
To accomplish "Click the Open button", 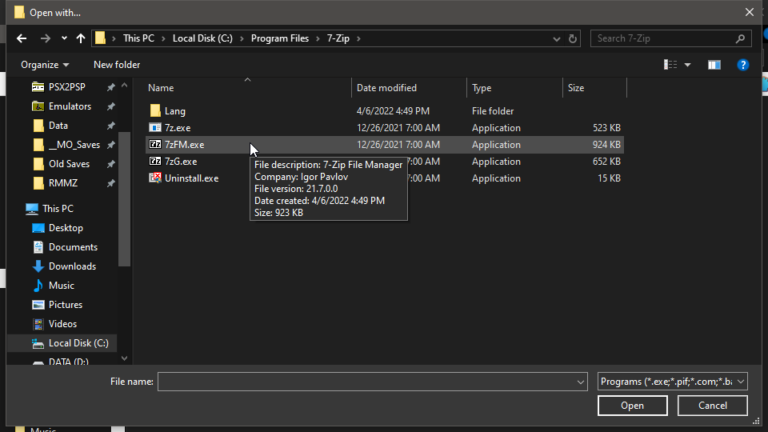I will coord(632,406).
